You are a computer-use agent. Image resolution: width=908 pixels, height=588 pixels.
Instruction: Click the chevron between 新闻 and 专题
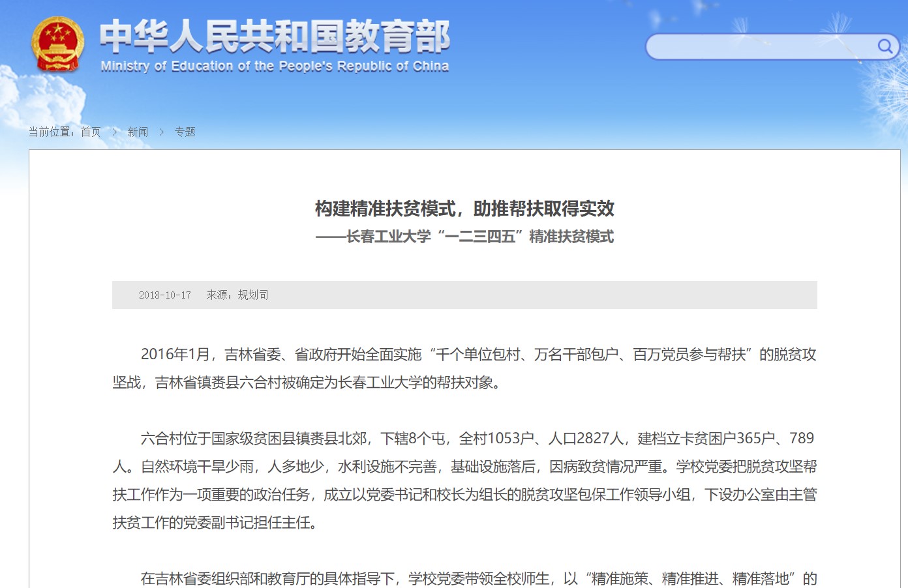click(x=162, y=132)
